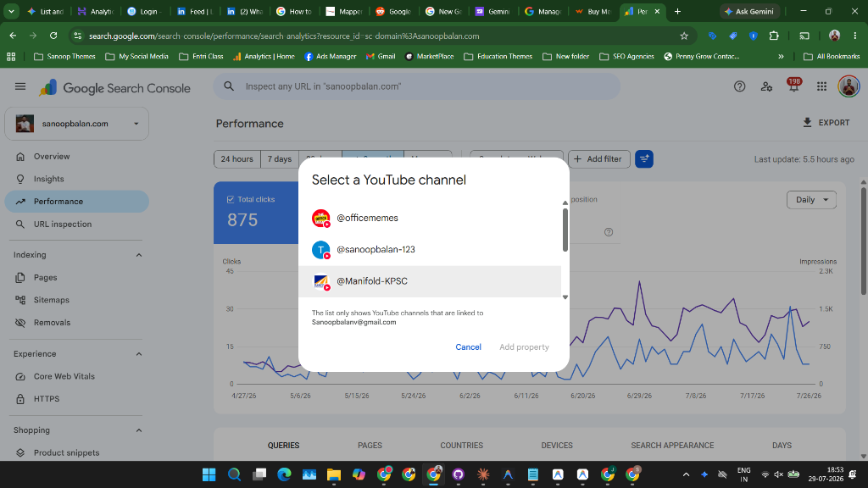The width and height of the screenshot is (868, 488).
Task: Collapse the Experience section
Action: [x=139, y=354]
